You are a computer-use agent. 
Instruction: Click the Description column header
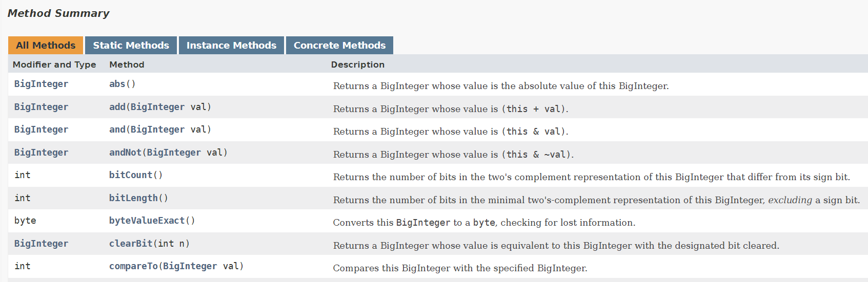[357, 64]
